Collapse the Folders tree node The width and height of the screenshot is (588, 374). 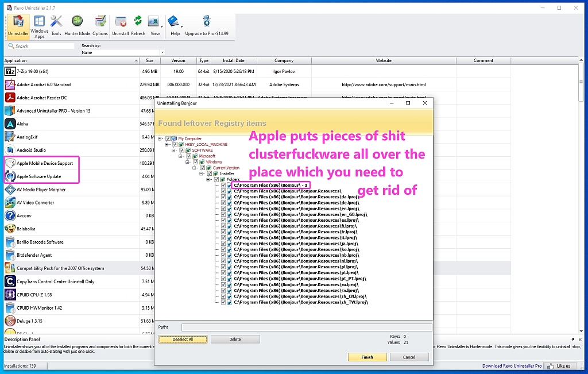point(208,179)
